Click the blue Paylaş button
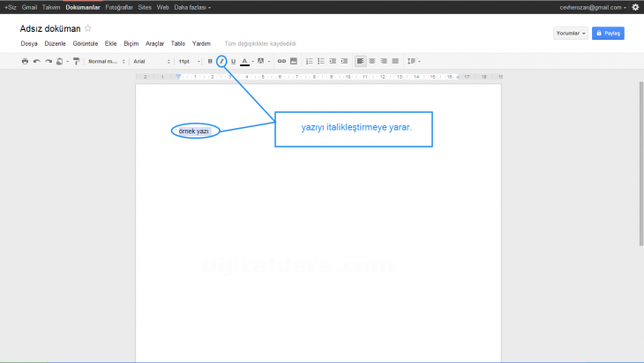Viewport: 644px width, 363px height. 609,33
